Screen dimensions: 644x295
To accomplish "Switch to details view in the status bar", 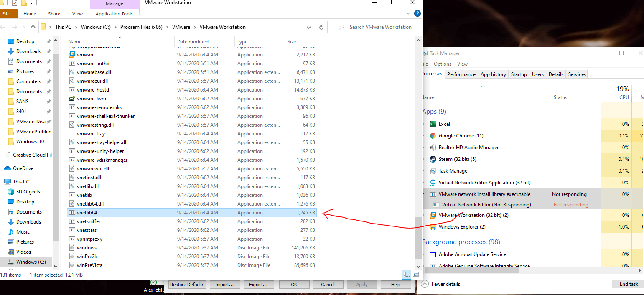I will point(407,275).
